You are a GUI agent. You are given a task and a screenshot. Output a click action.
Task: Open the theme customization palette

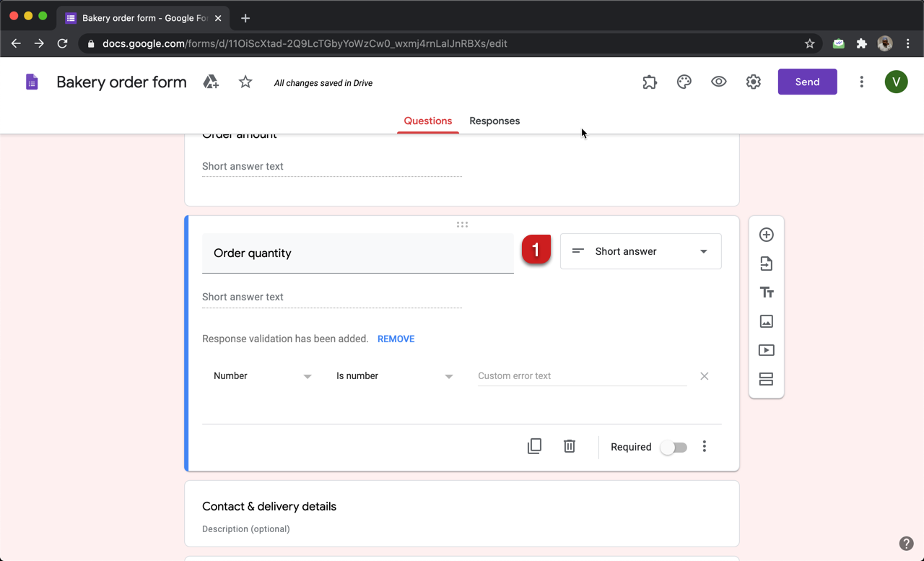(684, 82)
